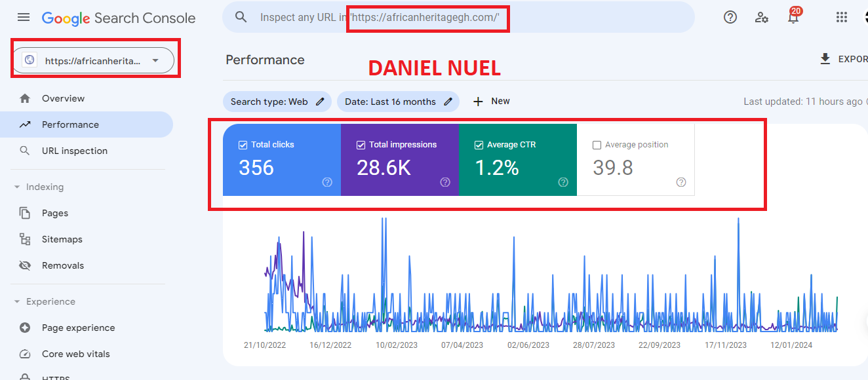Select the Sitemaps section

tap(64, 238)
